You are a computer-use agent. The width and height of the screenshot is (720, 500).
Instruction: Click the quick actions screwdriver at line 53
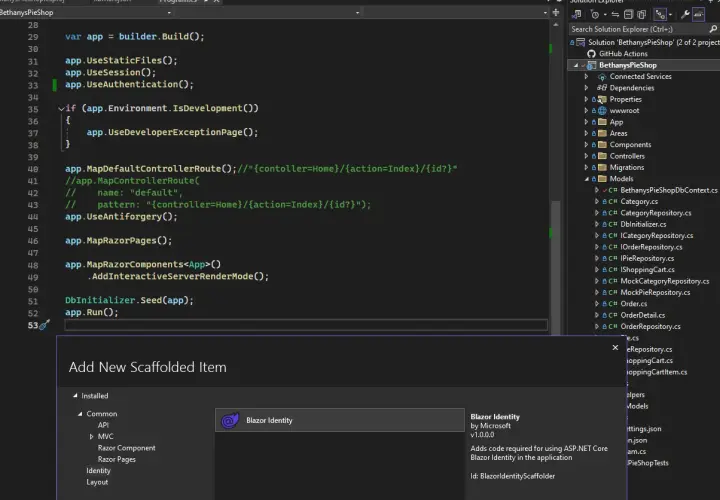click(x=45, y=325)
